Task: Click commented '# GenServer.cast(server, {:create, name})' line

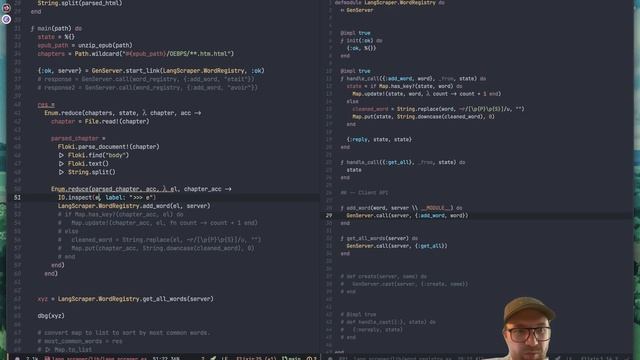Action: pos(404,284)
